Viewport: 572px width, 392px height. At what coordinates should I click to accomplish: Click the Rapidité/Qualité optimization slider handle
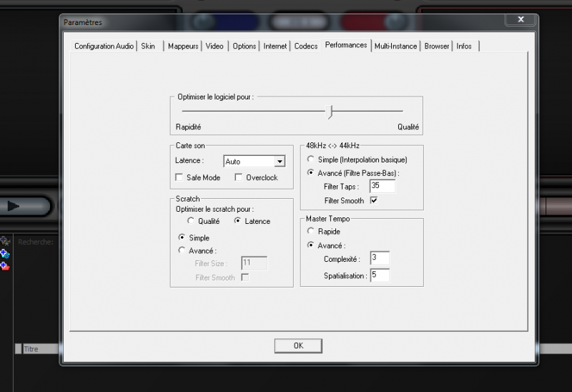click(330, 112)
